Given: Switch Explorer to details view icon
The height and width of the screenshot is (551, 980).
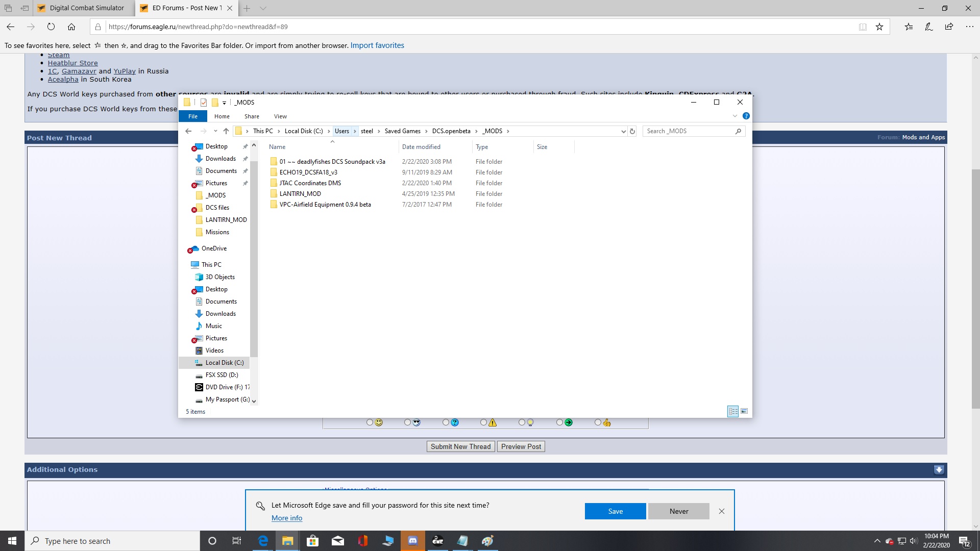Looking at the screenshot, I should coord(733,411).
